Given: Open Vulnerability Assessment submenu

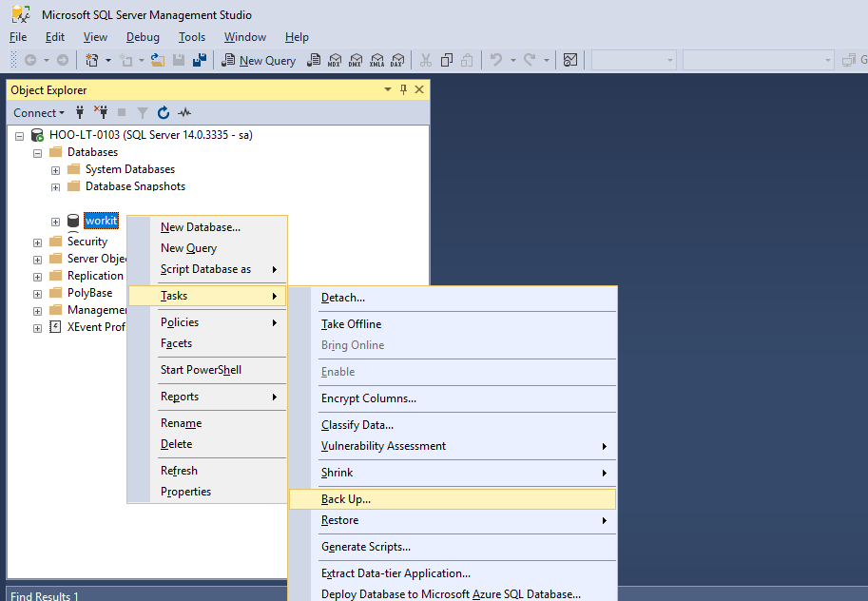Looking at the screenshot, I should coord(453,446).
